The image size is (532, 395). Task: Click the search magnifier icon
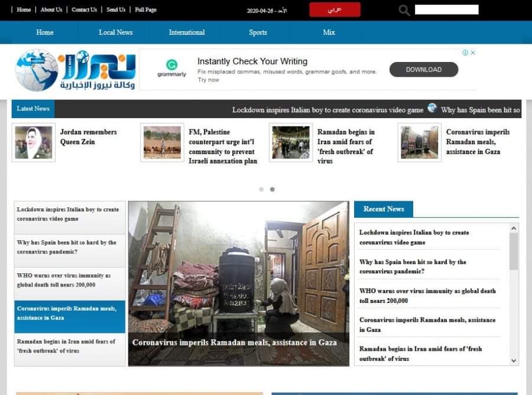tap(404, 10)
